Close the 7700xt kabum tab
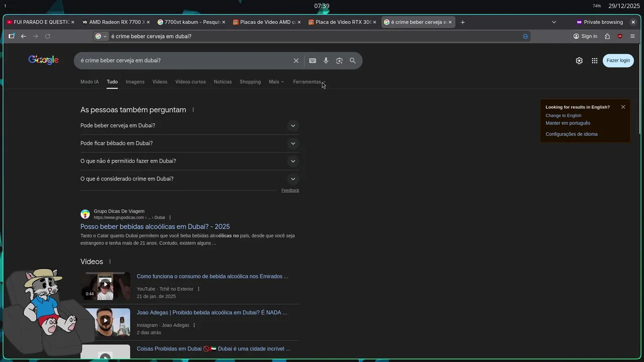 (x=224, y=22)
